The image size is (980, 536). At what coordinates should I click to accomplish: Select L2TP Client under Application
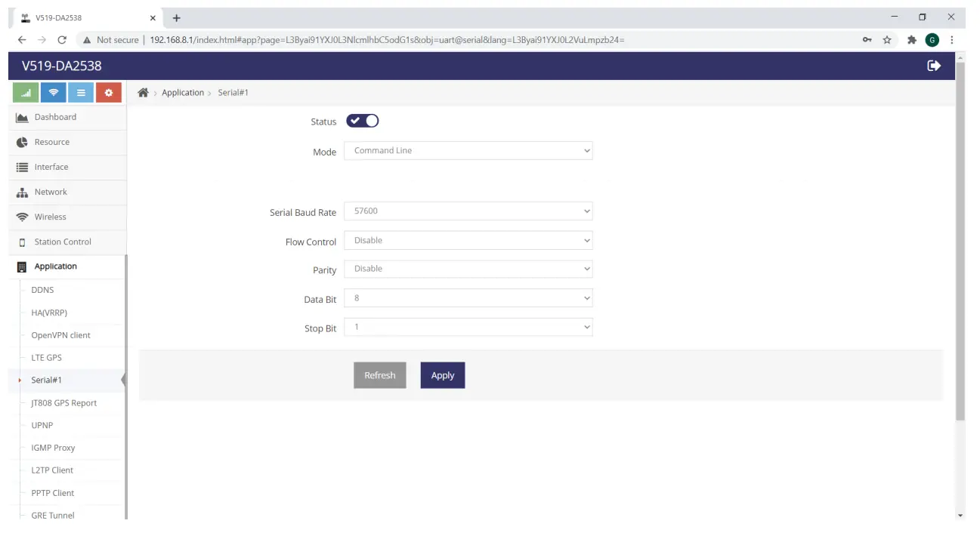point(52,470)
